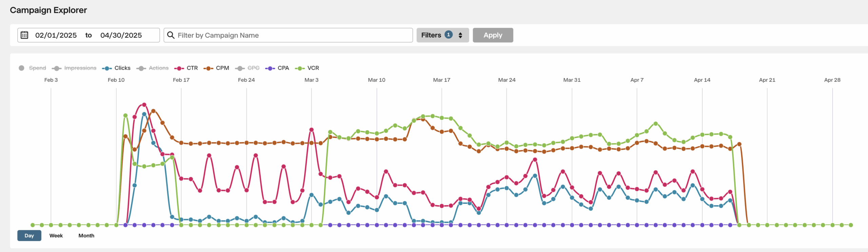Image resolution: width=868 pixels, height=252 pixels.
Task: Hide the VCR series via legend
Action: click(x=313, y=68)
